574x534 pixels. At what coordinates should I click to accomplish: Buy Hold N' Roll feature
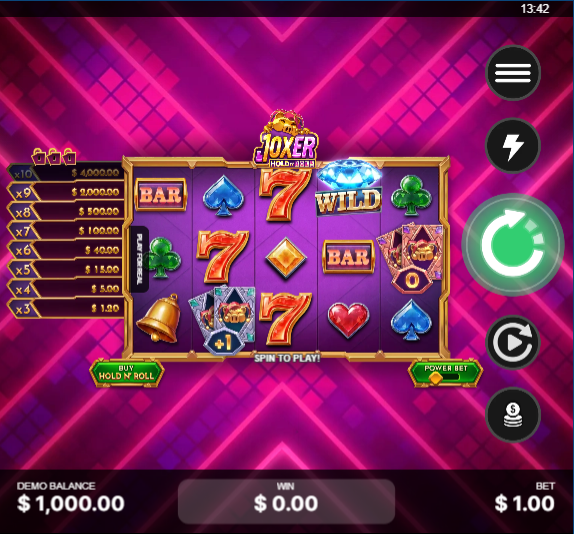[127, 373]
